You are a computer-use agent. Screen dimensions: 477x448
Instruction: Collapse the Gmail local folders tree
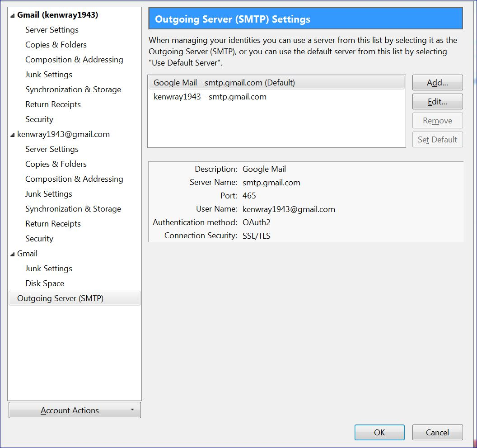(12, 254)
